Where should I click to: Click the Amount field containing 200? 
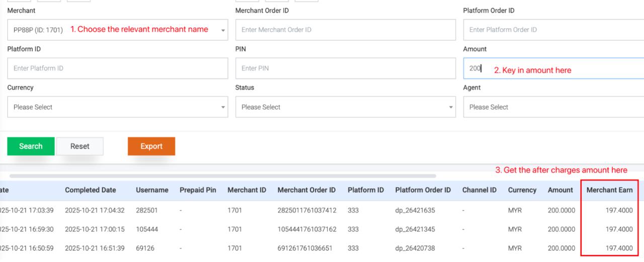tap(475, 68)
